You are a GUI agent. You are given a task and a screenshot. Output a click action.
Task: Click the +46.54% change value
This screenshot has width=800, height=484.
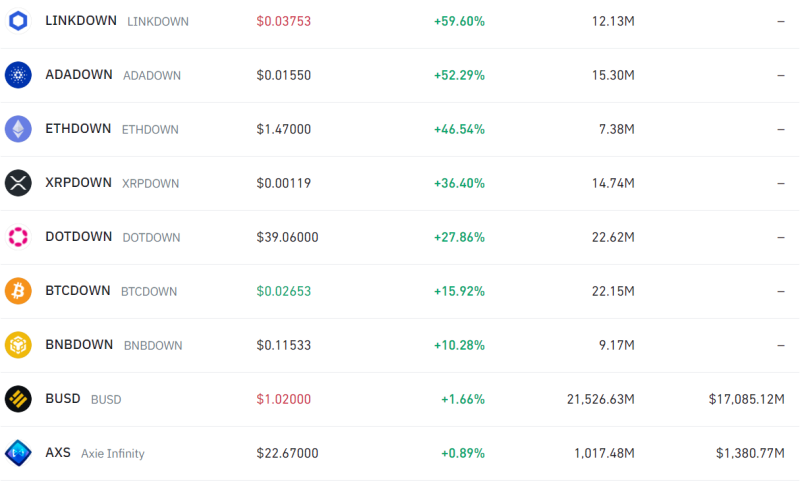point(459,130)
